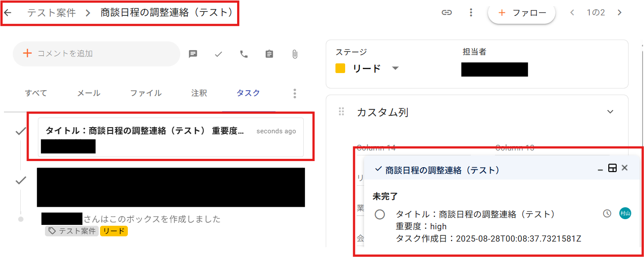Click the 村山 assignee avatar
Image resolution: width=644 pixels, height=257 pixels.
(625, 213)
